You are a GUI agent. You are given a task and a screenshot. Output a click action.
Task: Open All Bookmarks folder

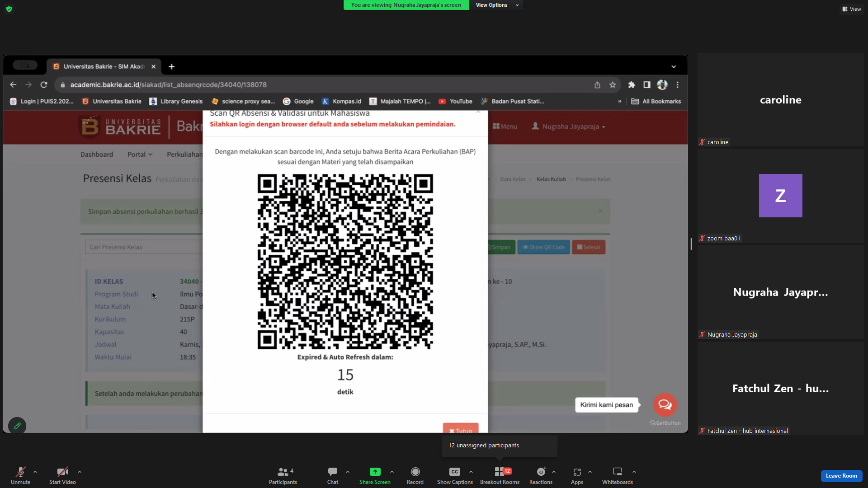(656, 101)
